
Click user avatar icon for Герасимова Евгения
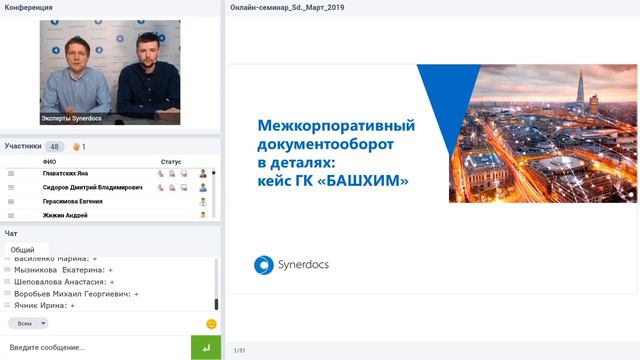(x=203, y=202)
